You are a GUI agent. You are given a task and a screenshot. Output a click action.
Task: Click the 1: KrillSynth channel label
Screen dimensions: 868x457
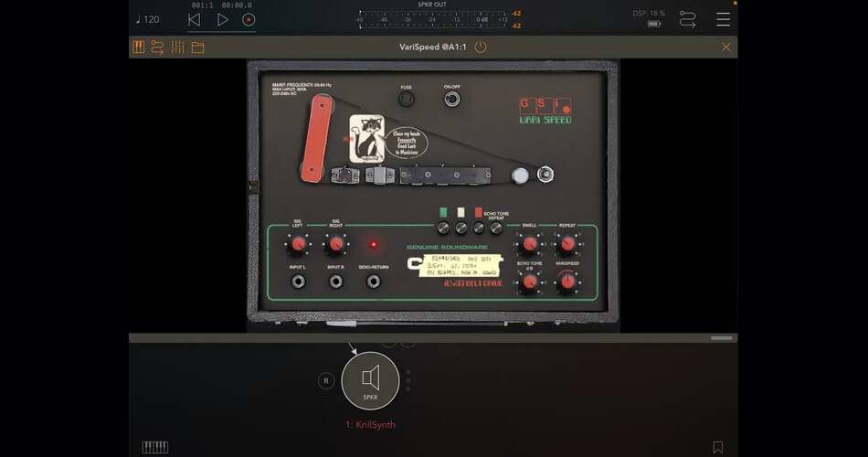tap(370, 425)
